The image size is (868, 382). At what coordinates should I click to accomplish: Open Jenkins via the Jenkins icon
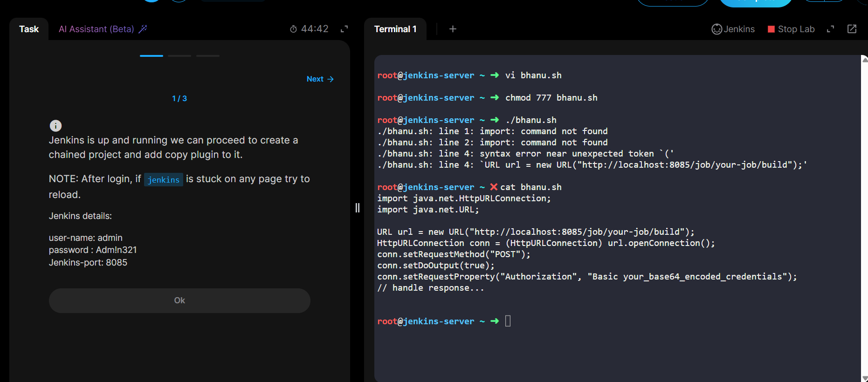pyautogui.click(x=716, y=29)
